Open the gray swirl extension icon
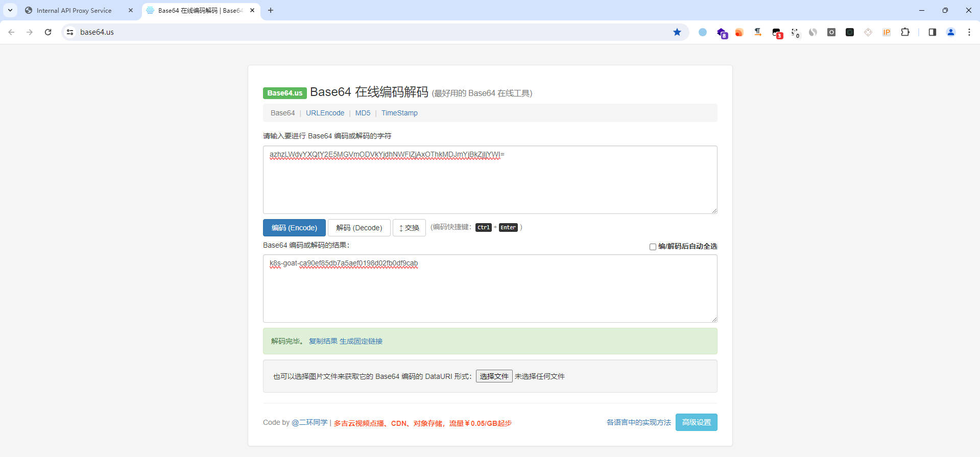Image resolution: width=980 pixels, height=457 pixels. click(x=813, y=32)
